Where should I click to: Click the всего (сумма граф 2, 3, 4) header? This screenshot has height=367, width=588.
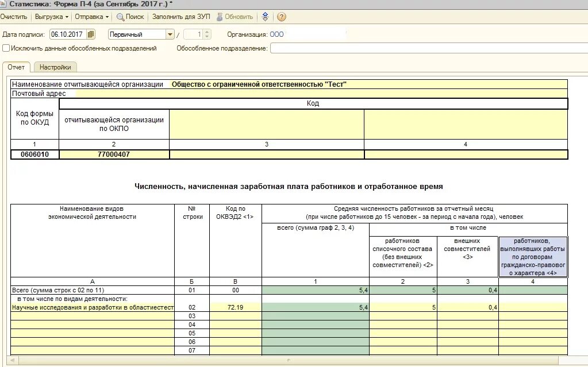(316, 250)
